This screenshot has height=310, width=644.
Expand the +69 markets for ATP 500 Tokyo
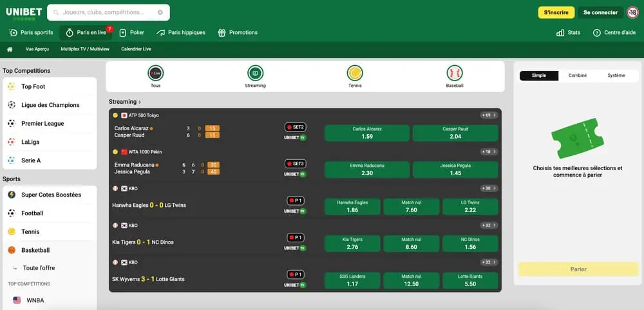coord(489,115)
